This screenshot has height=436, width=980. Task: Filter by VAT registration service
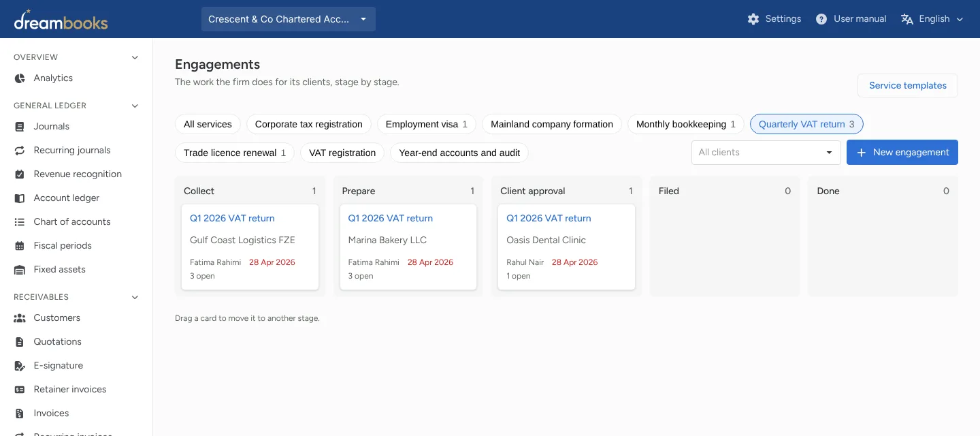pyautogui.click(x=342, y=153)
